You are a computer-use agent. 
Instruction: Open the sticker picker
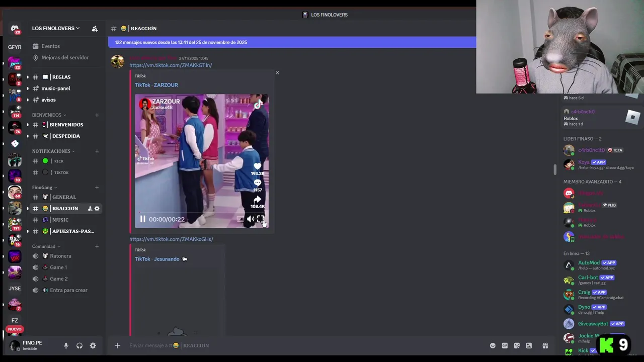517,346
